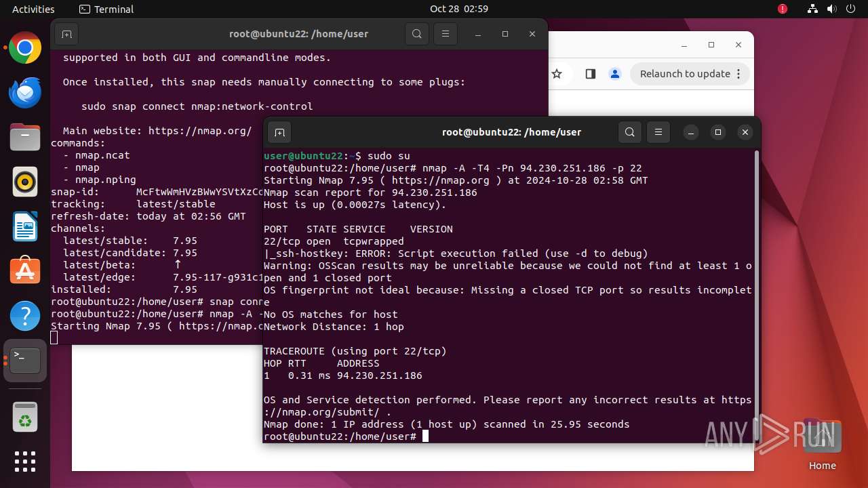Click '- nmap.nping' command entry
Viewport: 868px width, 488px height.
point(100,180)
